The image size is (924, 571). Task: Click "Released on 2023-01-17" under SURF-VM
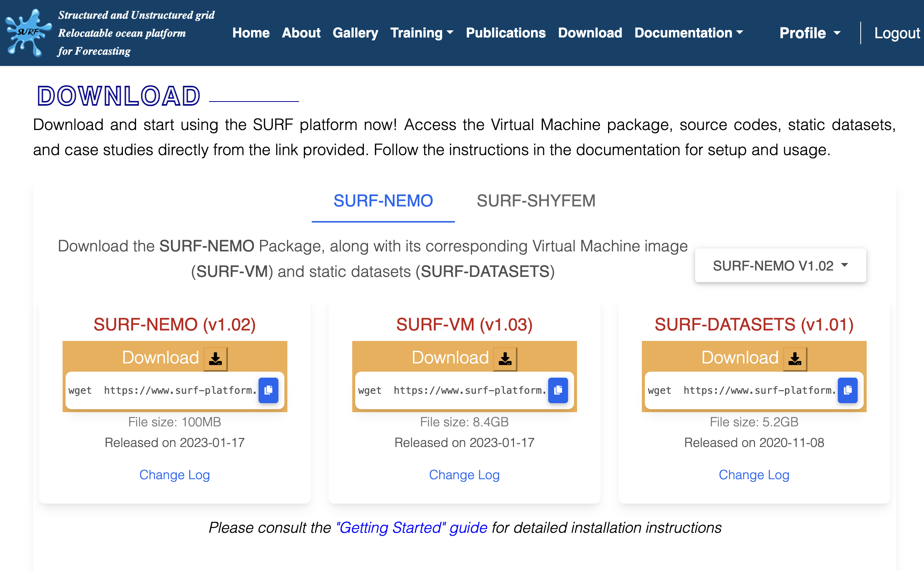464,442
